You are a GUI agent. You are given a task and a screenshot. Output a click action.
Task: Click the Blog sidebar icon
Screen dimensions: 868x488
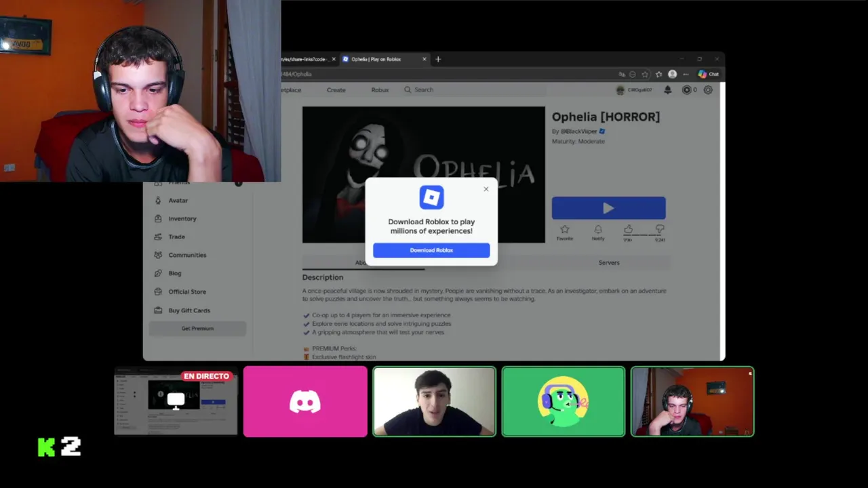(158, 273)
